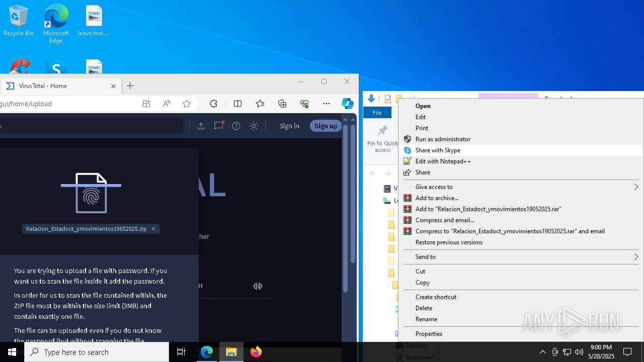Choose Cut in the context menu
The image size is (644, 362).
(x=521, y=271)
